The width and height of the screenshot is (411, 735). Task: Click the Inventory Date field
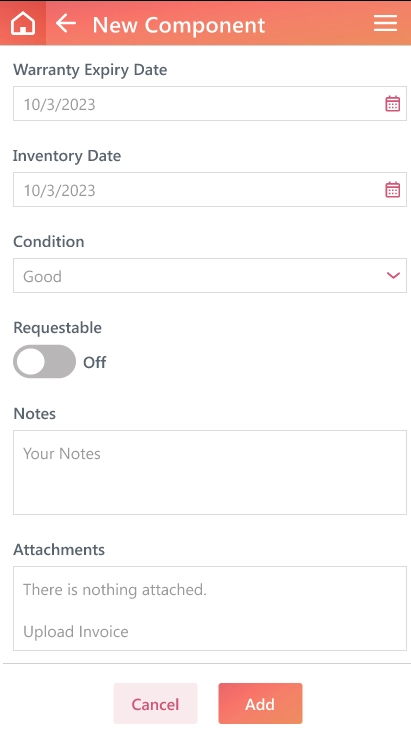tap(209, 189)
